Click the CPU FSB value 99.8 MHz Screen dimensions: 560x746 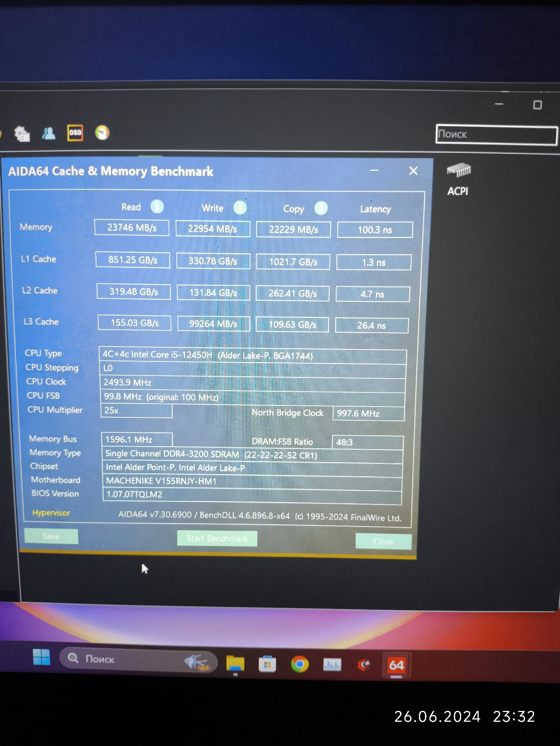pyautogui.click(x=253, y=398)
